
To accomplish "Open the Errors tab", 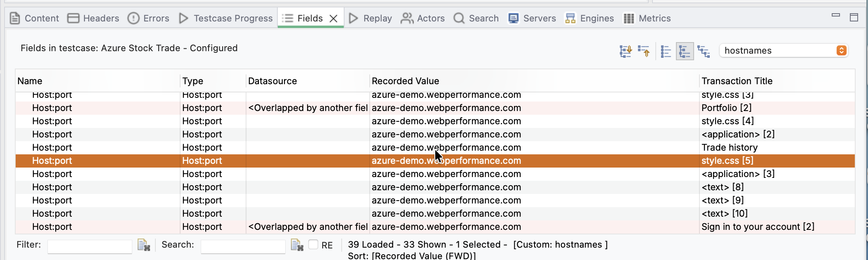I will point(148,18).
